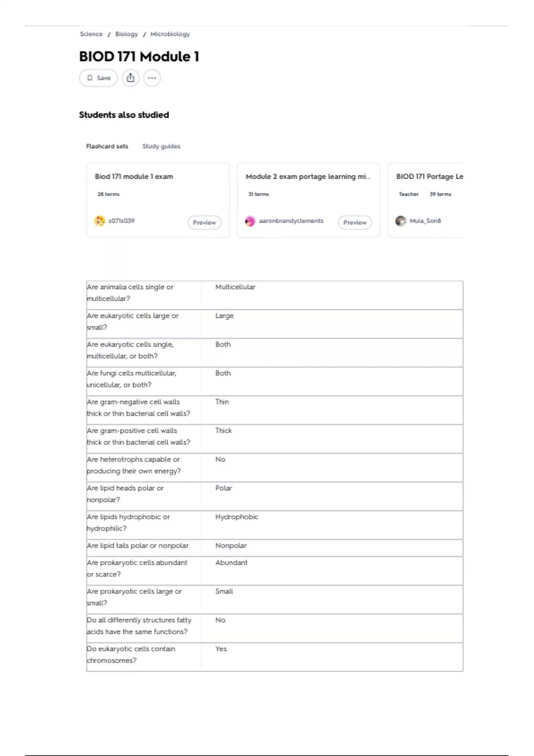Preview the Biod 171 module 1 exam set

point(204,222)
